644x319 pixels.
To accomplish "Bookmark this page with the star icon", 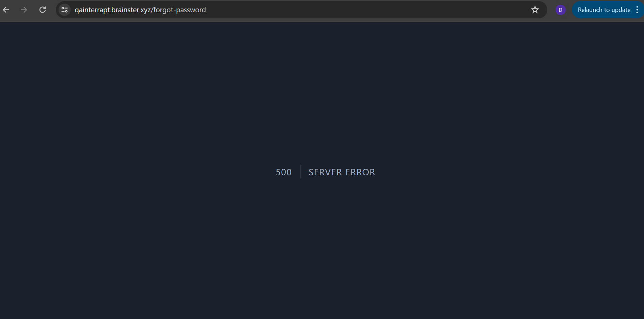I will tap(535, 10).
